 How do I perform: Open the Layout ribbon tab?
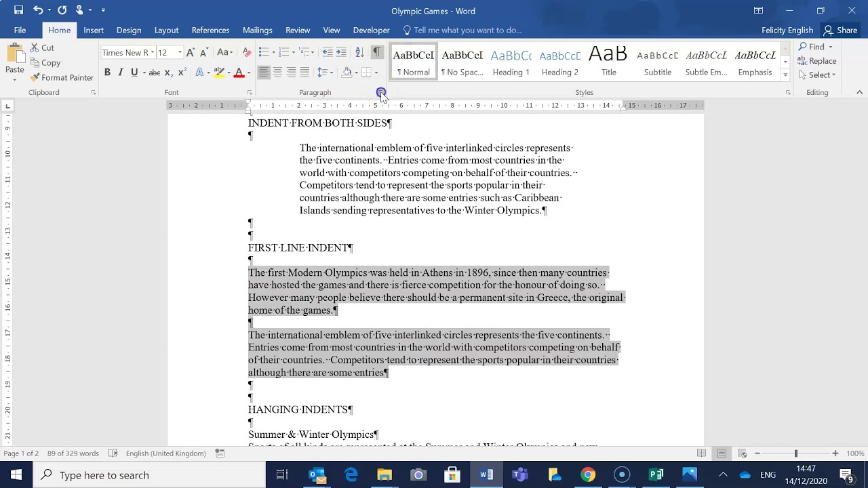[166, 30]
